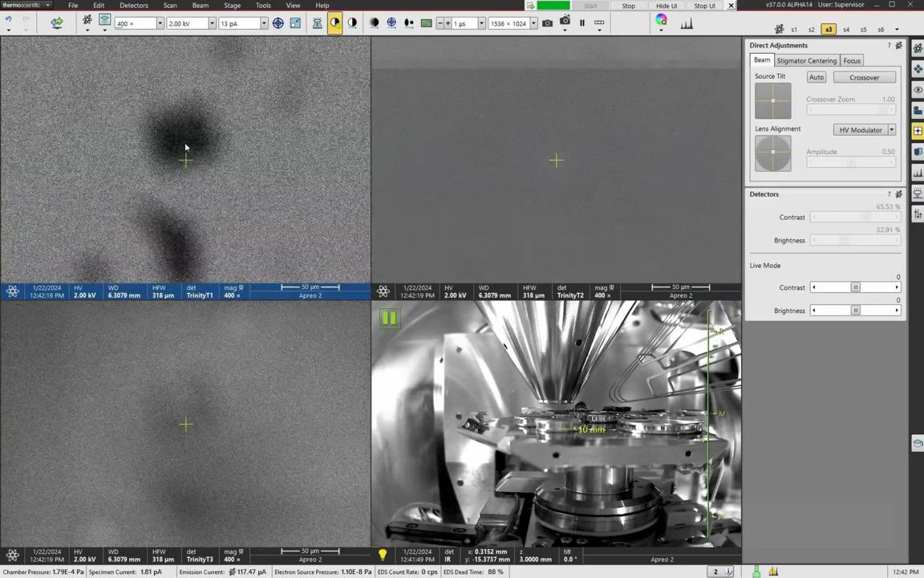Open the magnification 400x dropdown
Image resolution: width=924 pixels, height=578 pixels.
click(x=160, y=23)
